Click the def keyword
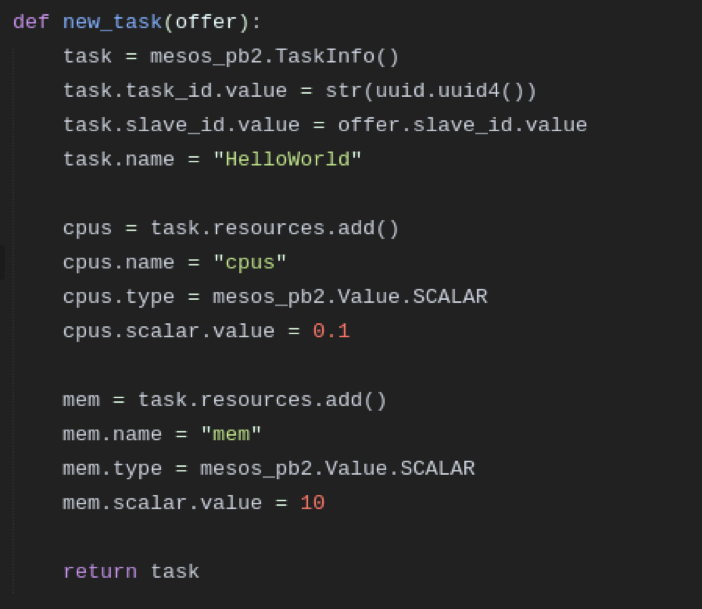702x609 pixels. pyautogui.click(x=31, y=21)
